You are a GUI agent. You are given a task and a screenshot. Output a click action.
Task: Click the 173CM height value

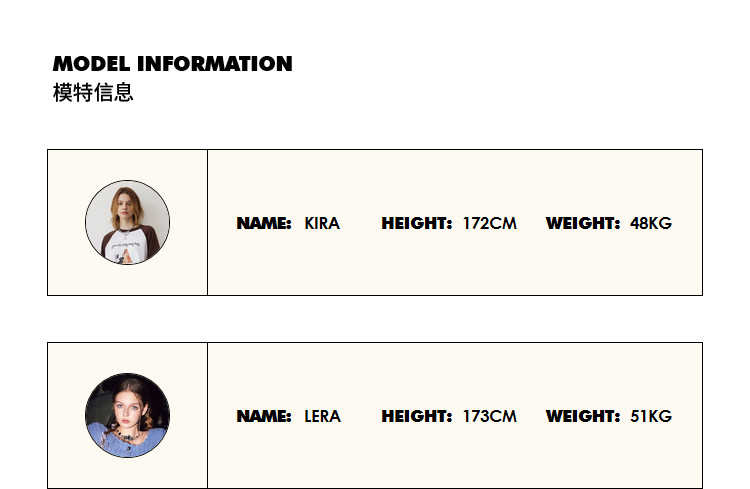(x=489, y=416)
